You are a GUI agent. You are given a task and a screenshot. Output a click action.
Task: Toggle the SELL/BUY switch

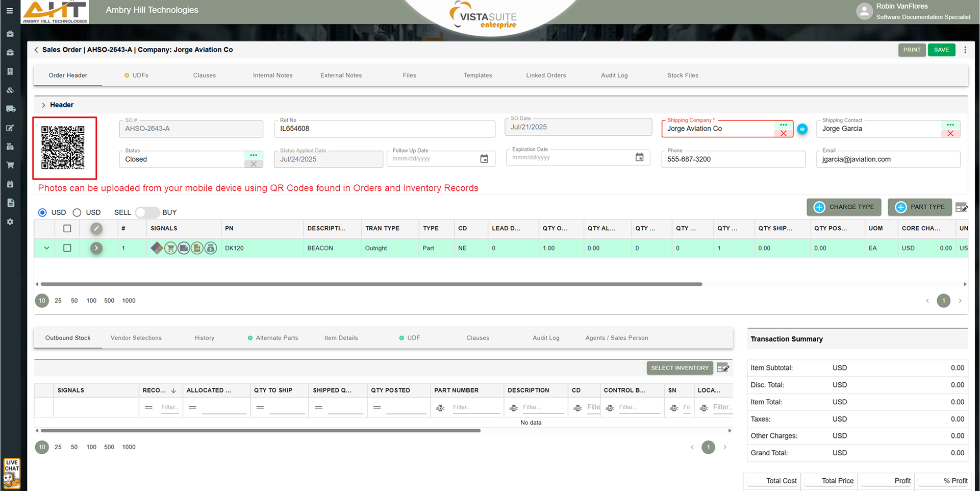point(146,212)
